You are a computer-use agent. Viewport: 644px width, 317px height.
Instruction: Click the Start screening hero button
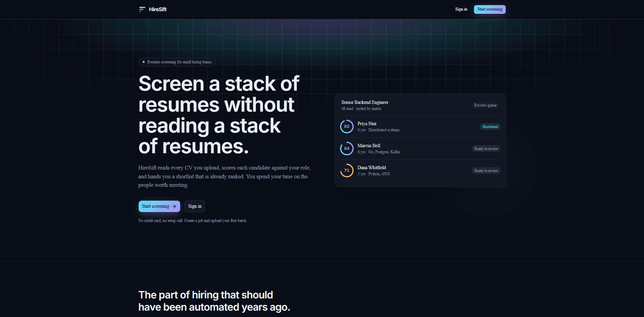159,206
